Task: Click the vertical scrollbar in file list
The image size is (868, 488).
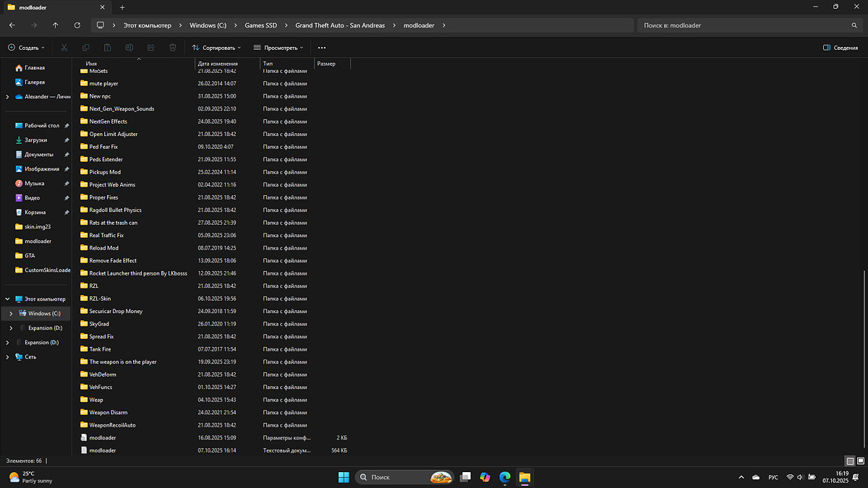Action: click(863, 361)
